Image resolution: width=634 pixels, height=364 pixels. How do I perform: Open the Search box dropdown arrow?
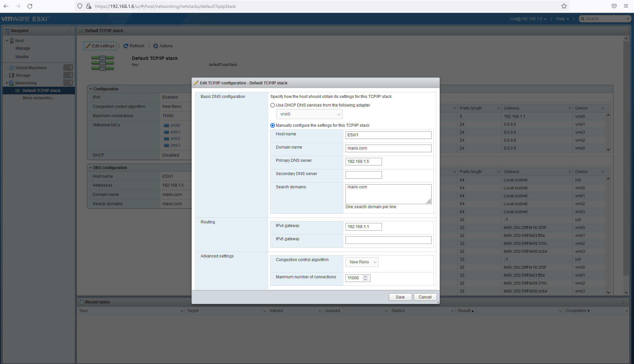point(628,19)
